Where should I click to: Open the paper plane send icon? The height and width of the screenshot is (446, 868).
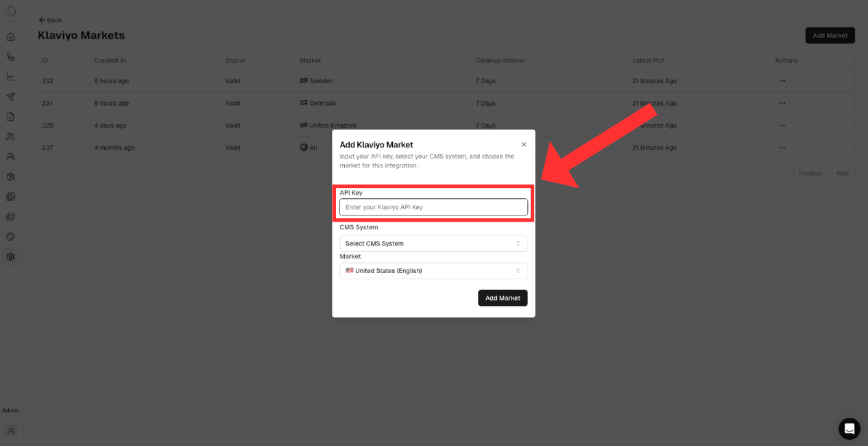pos(10,97)
